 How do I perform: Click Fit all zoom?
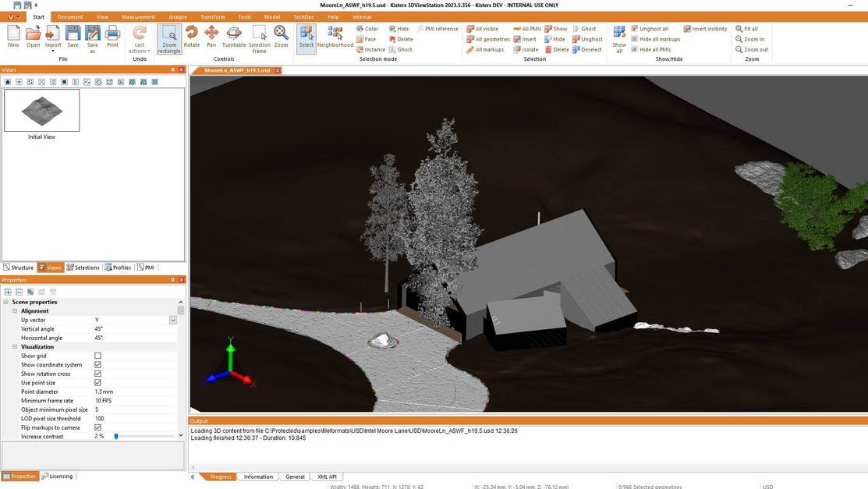coord(746,29)
